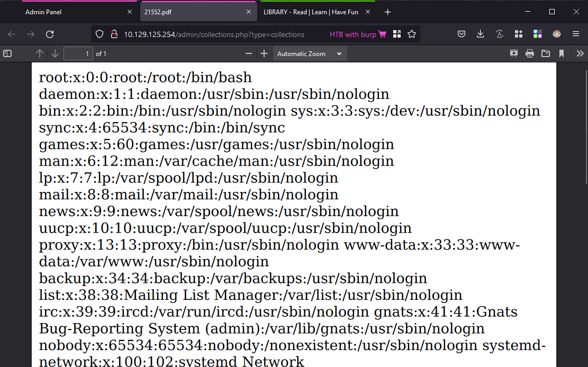Click the page number input field
588x367 pixels.
click(x=78, y=53)
